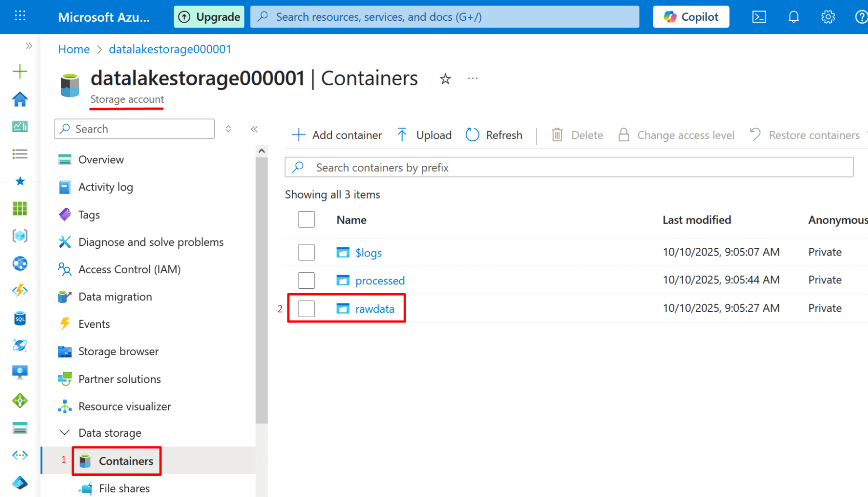Favorite this page with the star icon
Viewport: 868px width, 497px height.
pos(445,79)
